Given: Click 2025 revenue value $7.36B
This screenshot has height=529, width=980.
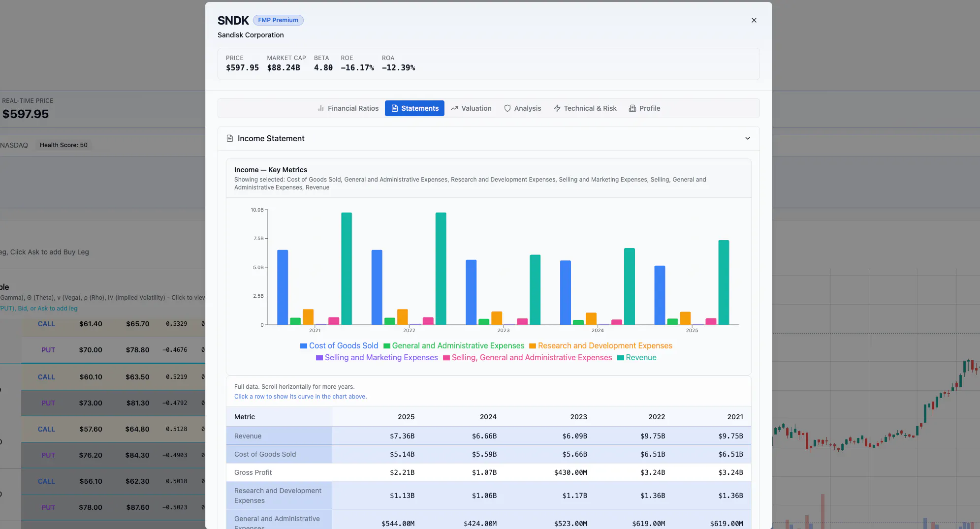Looking at the screenshot, I should [402, 436].
